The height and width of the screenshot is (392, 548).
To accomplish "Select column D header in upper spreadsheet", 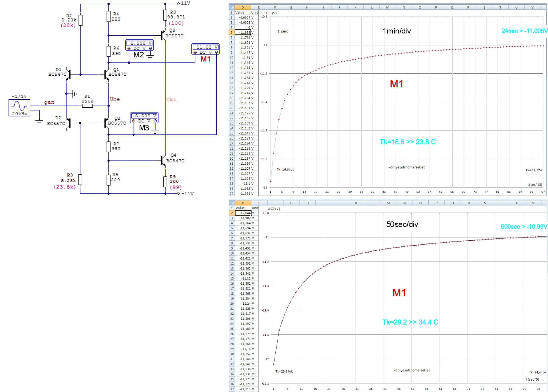I will (x=243, y=7).
